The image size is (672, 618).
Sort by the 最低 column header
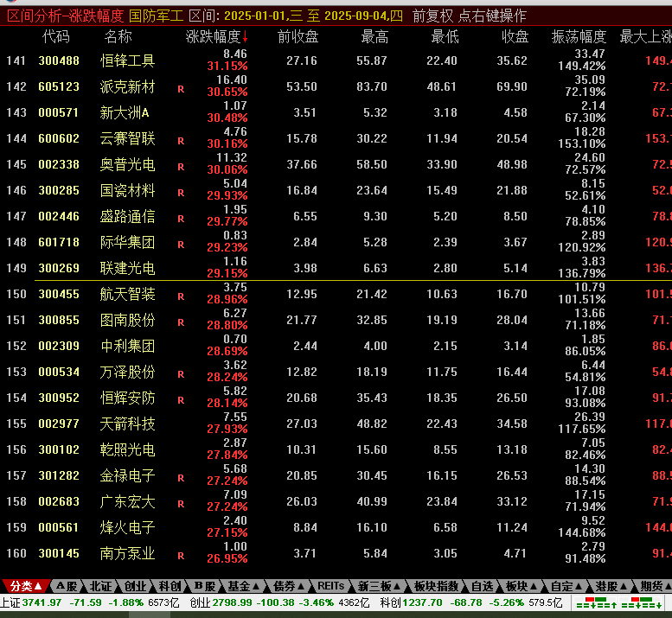tap(445, 37)
